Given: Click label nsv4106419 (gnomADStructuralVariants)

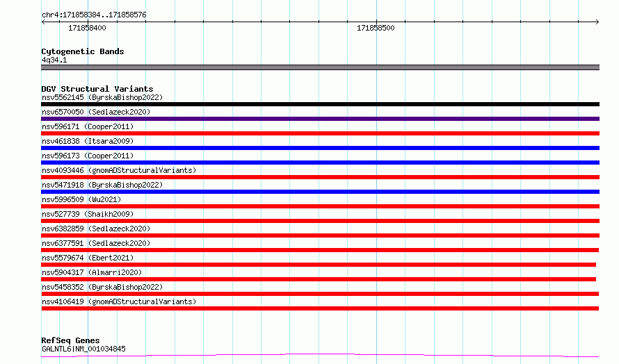Looking at the screenshot, I should (119, 301).
